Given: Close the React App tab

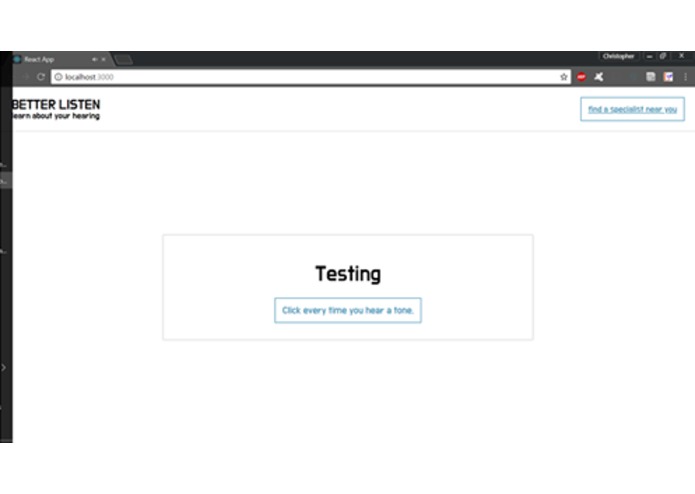Looking at the screenshot, I should coord(104,59).
